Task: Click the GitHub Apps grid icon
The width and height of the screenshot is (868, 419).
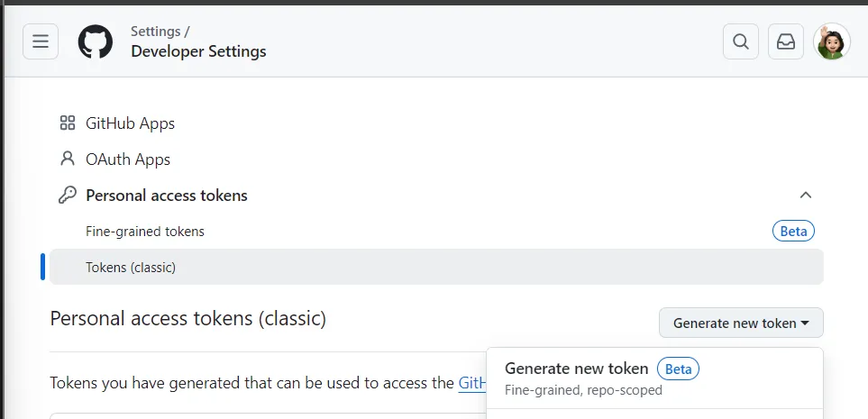Action: click(x=67, y=123)
